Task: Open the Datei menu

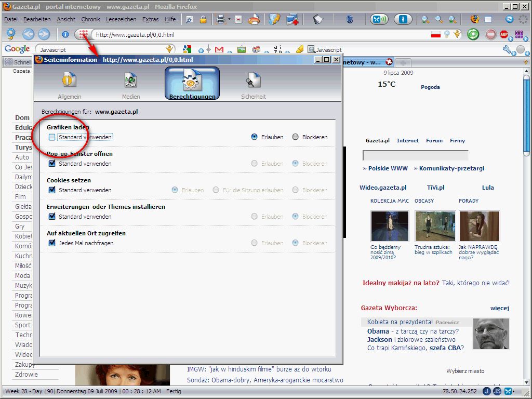Action: coord(11,19)
